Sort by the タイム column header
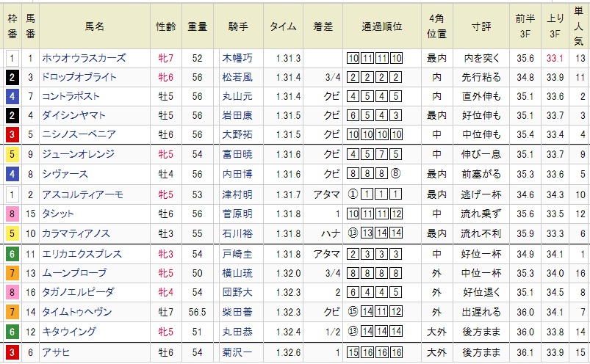Image resolution: width=590 pixels, height=364 pixels. pyautogui.click(x=282, y=26)
